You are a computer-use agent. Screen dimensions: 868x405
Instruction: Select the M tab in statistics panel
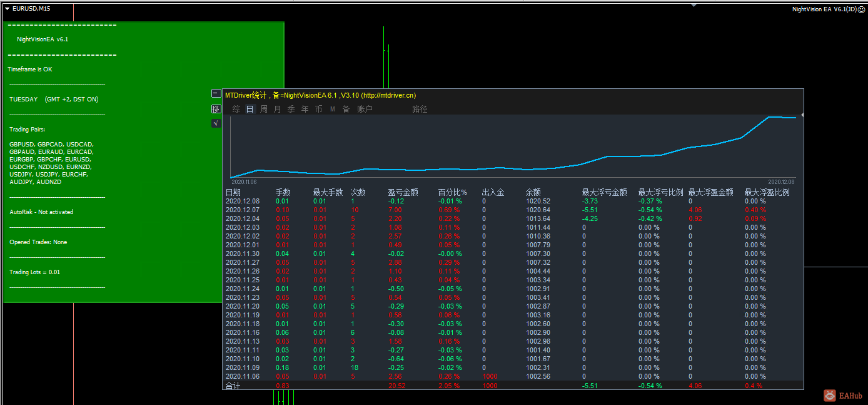click(x=333, y=110)
